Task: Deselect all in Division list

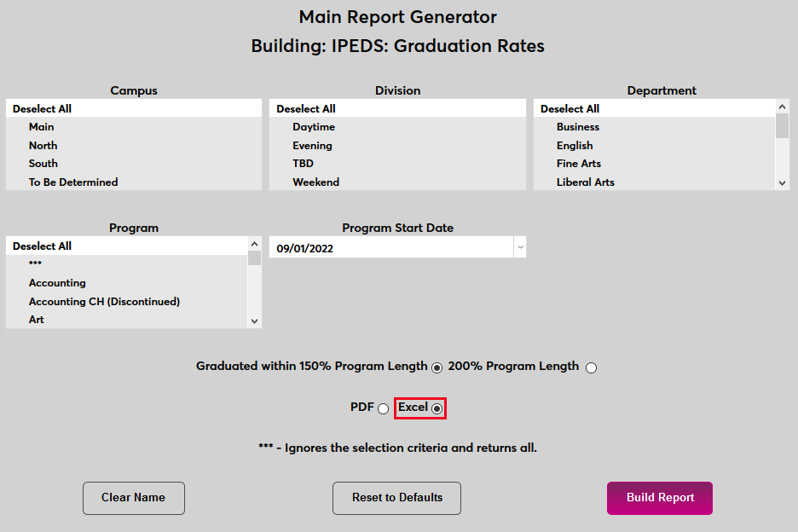Action: click(306, 109)
